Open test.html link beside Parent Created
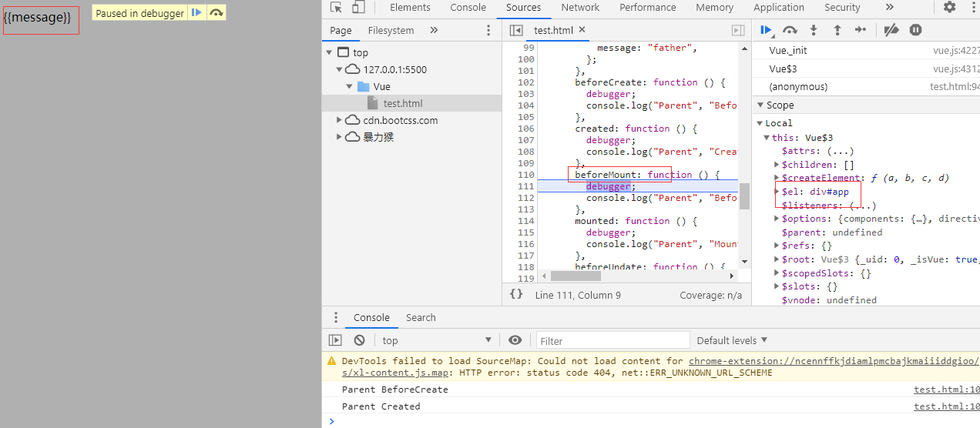 947,406
